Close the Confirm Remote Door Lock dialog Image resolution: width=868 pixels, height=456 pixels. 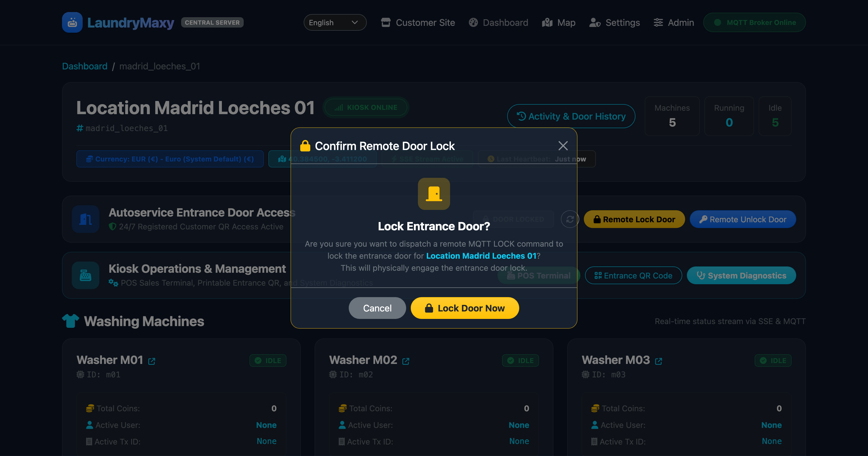point(563,146)
